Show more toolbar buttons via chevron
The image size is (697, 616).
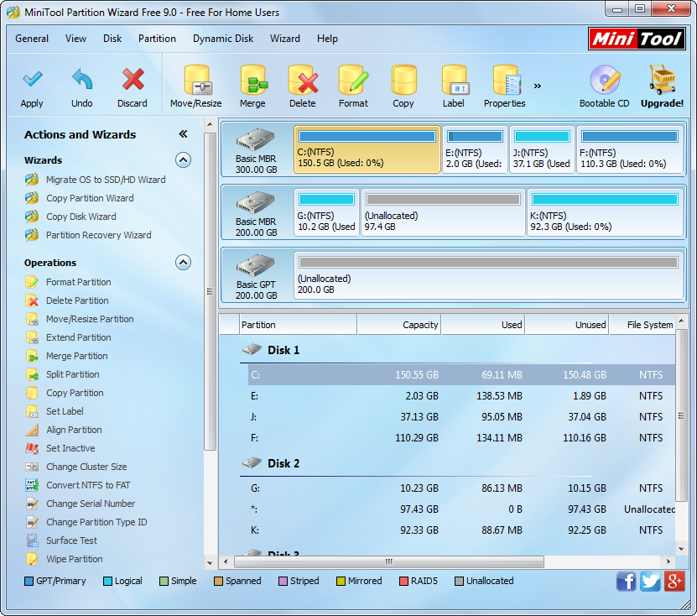(x=538, y=86)
